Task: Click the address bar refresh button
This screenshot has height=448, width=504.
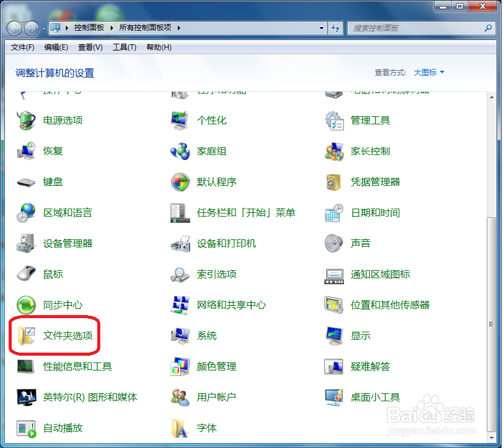Action: 335,28
